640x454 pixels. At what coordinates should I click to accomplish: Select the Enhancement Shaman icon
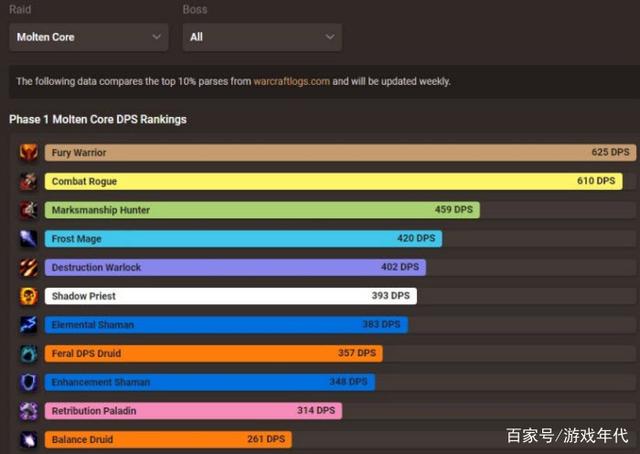28,382
